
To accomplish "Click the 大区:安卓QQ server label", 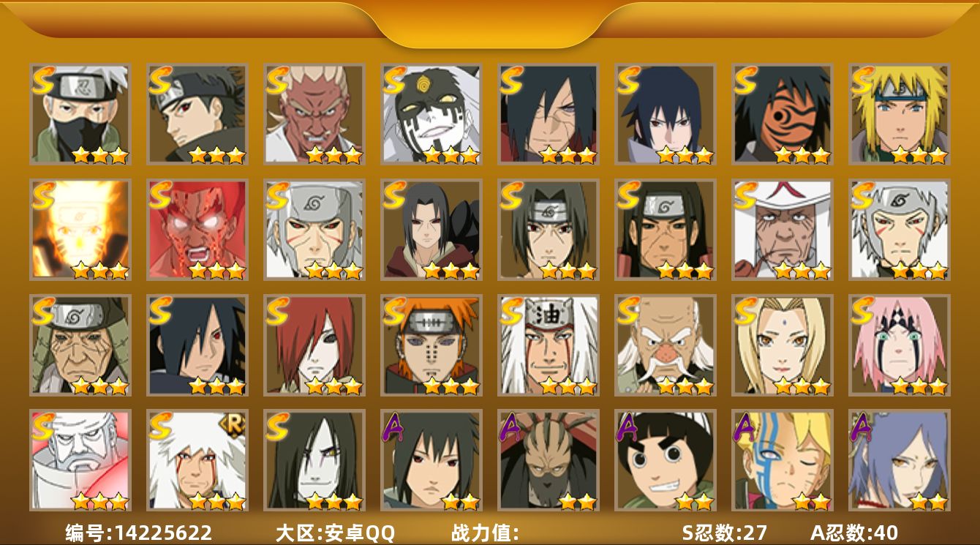I will 335,533.
